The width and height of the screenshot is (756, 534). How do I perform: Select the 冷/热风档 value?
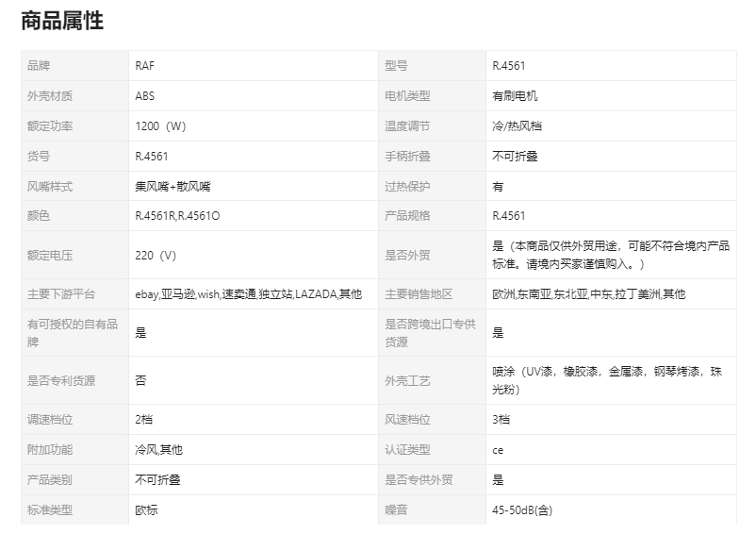click(517, 125)
